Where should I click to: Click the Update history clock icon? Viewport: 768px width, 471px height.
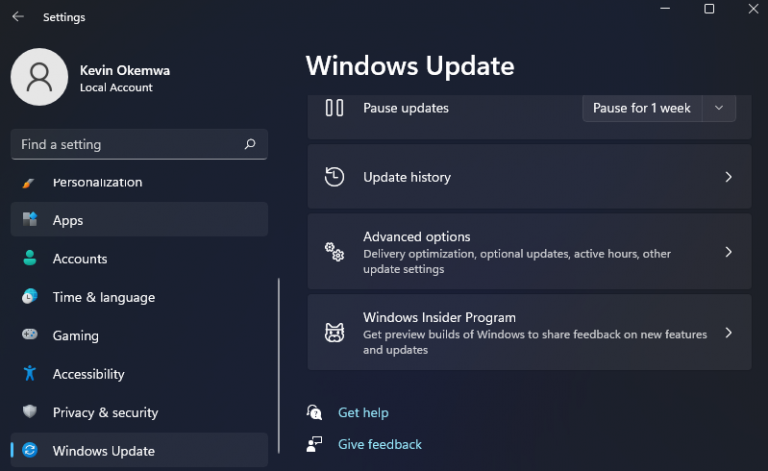(x=335, y=177)
